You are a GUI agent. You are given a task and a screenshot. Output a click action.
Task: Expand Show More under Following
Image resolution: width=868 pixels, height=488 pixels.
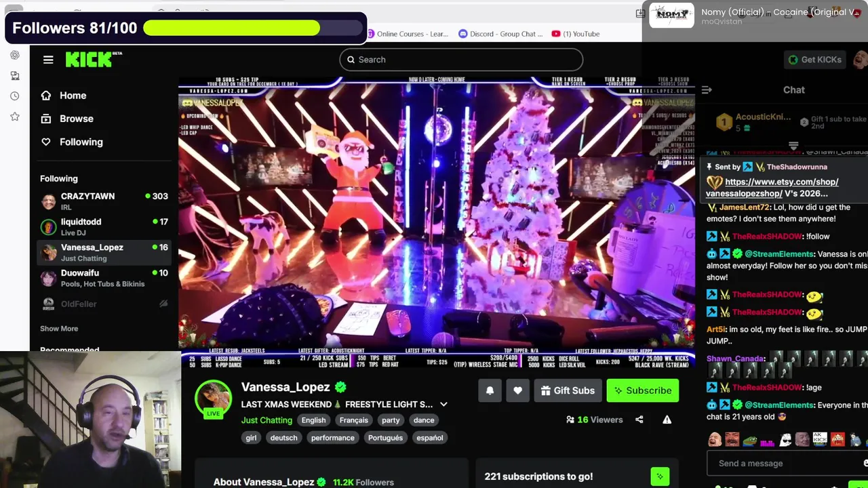click(x=59, y=329)
